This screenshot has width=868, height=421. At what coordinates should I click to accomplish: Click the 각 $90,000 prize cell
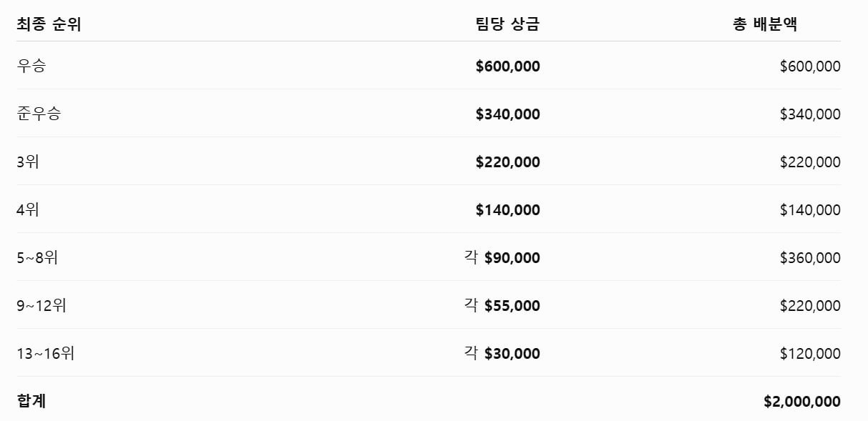pyautogui.click(x=502, y=258)
